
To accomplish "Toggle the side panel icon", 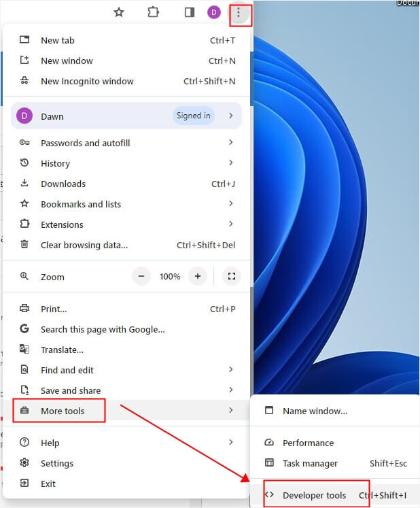I will pyautogui.click(x=190, y=12).
